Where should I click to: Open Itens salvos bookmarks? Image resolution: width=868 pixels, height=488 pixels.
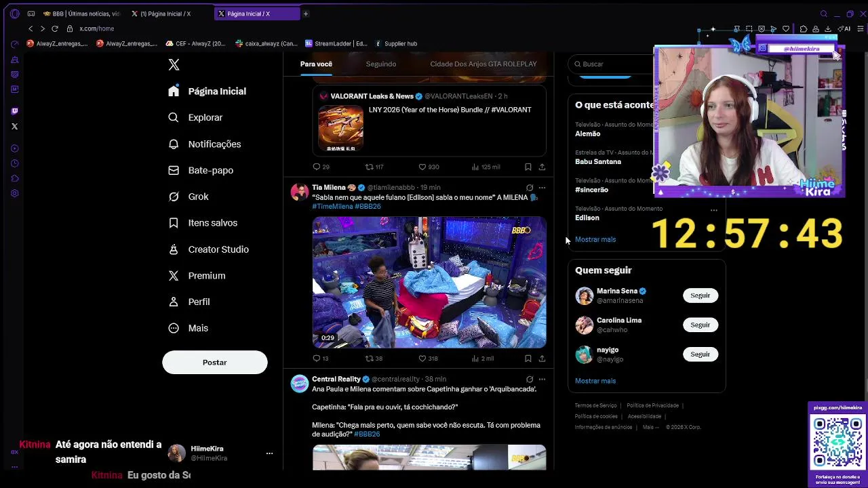coord(203,223)
